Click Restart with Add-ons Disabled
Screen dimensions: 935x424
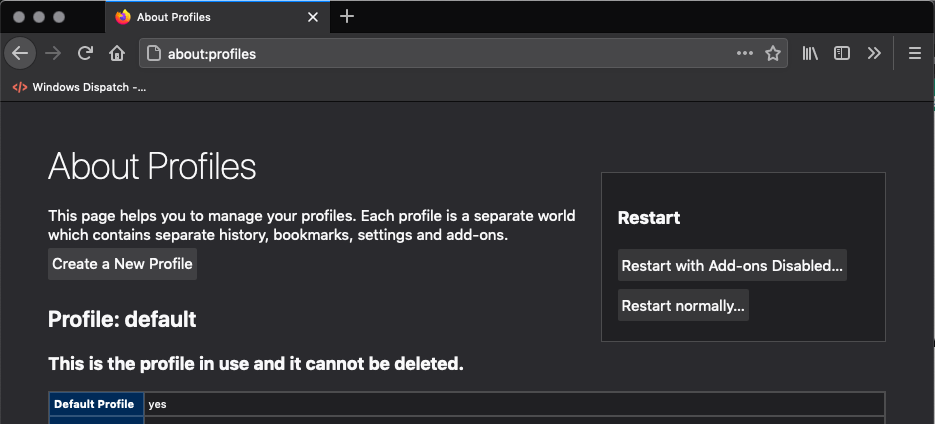732,266
